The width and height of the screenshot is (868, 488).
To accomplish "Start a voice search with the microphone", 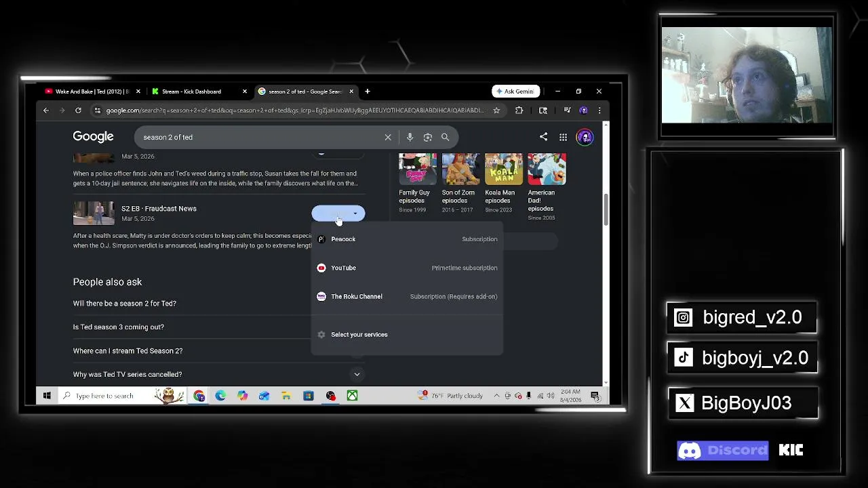I will 410,137.
